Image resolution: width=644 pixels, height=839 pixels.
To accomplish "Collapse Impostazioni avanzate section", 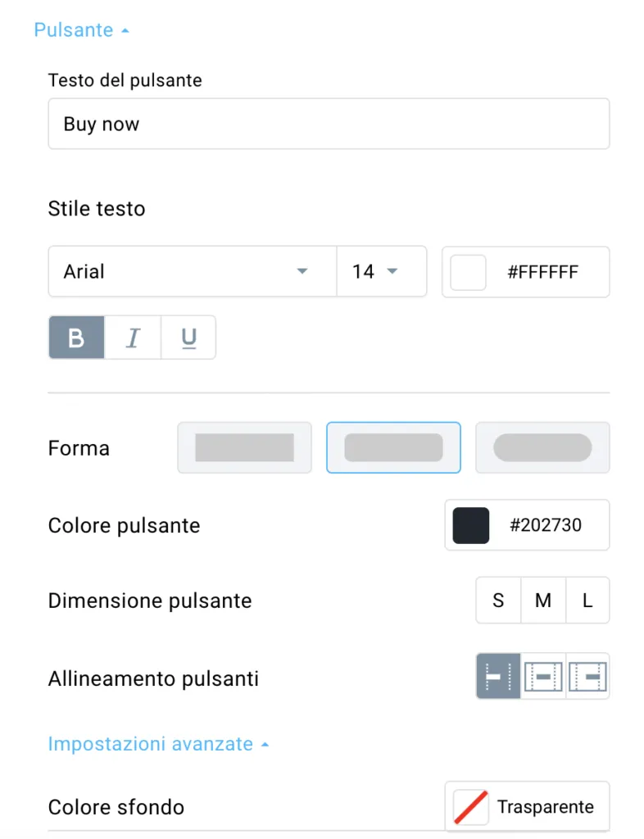I will pos(158,744).
